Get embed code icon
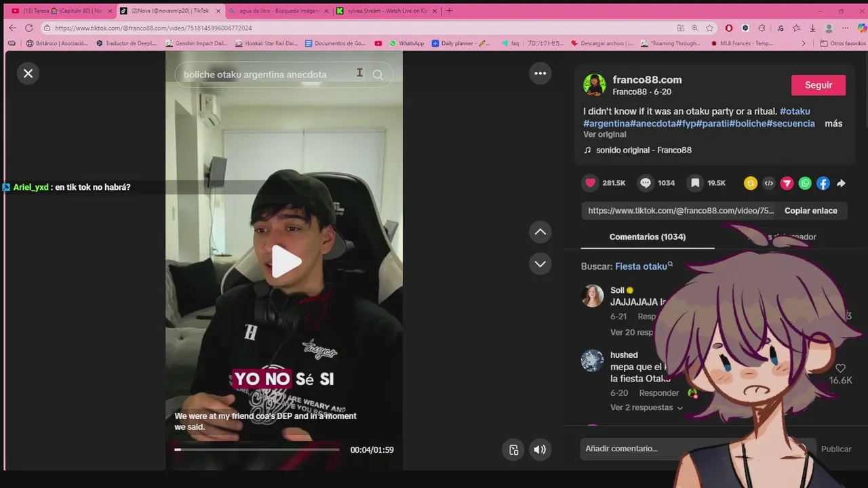 pos(768,183)
